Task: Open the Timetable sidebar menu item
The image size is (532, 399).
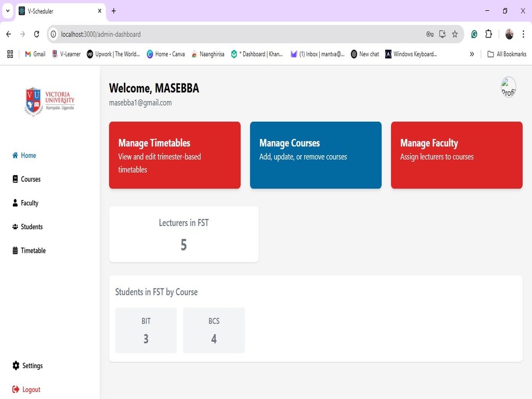Action: click(29, 251)
